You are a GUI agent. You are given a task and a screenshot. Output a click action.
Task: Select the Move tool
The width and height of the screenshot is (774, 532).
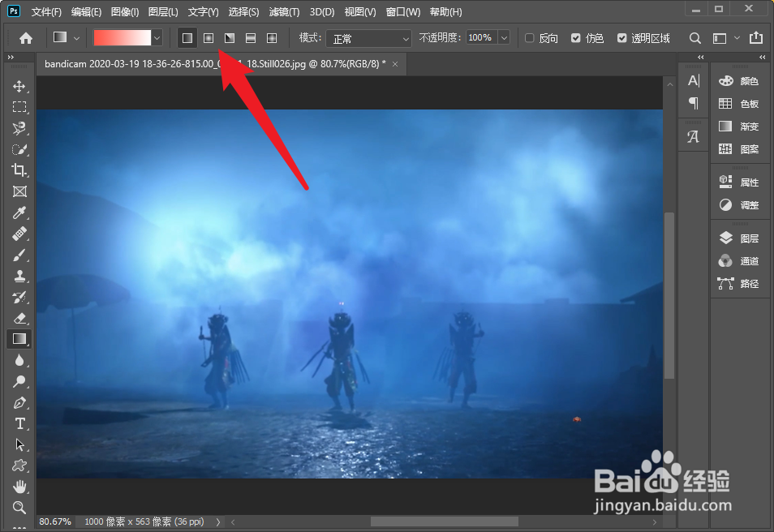click(x=19, y=86)
